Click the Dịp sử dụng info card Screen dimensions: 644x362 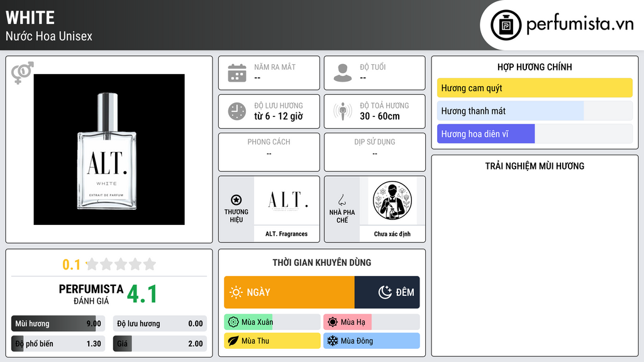(375, 152)
